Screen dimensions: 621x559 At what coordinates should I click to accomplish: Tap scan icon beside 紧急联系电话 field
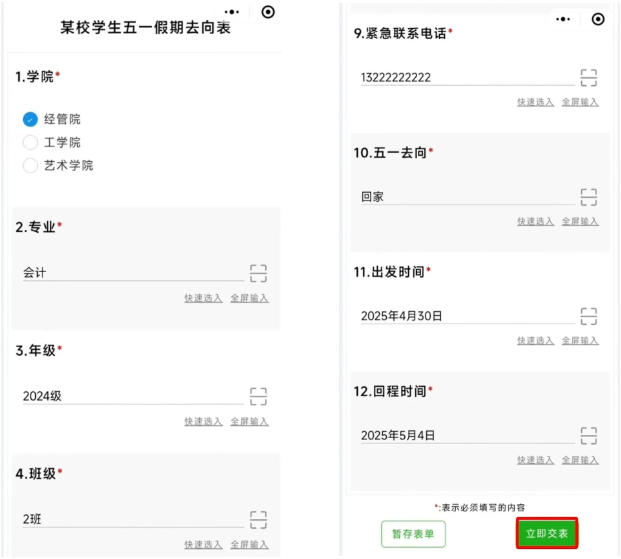coord(589,78)
